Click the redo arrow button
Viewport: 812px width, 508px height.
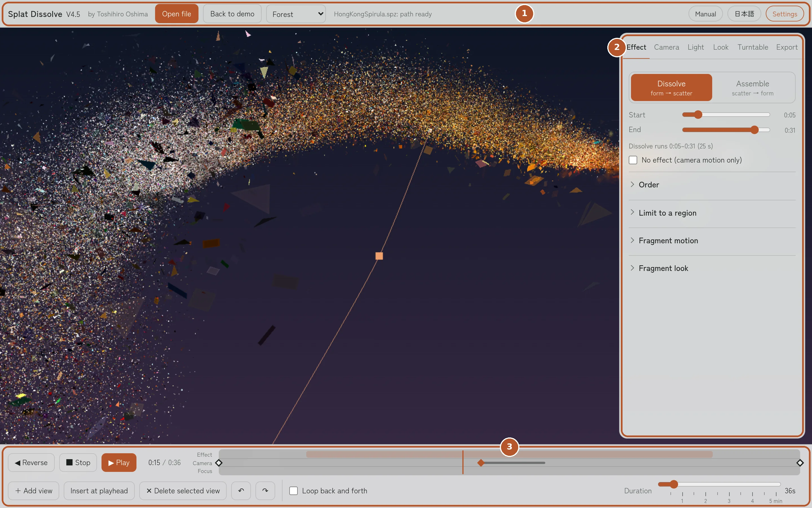pos(265,491)
